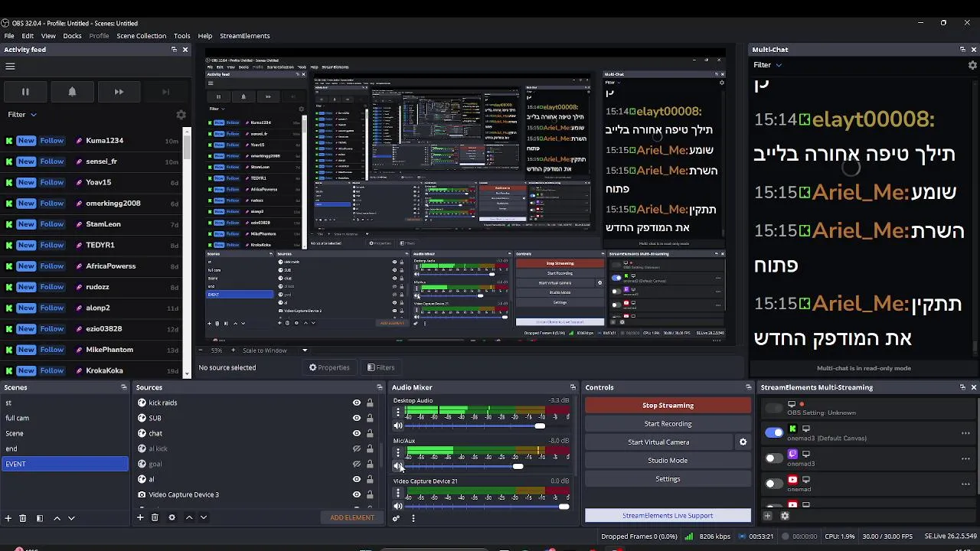Move the selected source down
Image resolution: width=980 pixels, height=551 pixels.
tap(204, 517)
